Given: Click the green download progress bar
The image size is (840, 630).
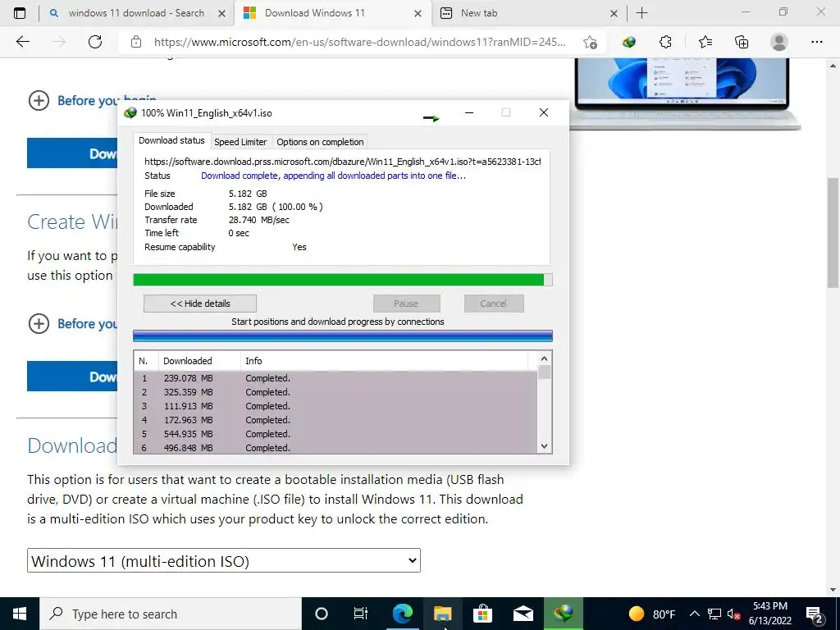Looking at the screenshot, I should [342, 280].
